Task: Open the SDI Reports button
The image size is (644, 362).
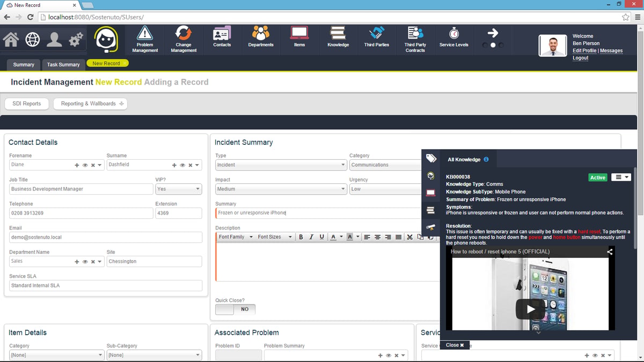Action: 27,104
